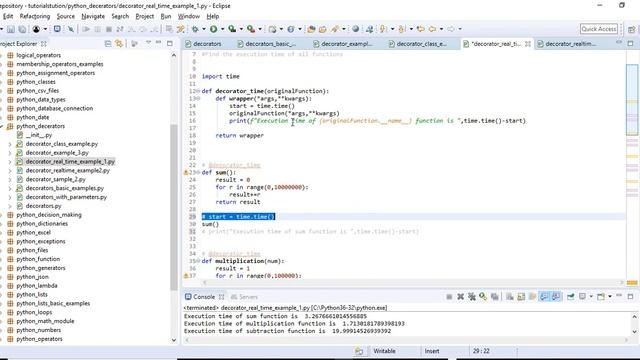This screenshot has height=360, width=640.
Task: Click the Quick Access search field
Action: tap(599, 29)
